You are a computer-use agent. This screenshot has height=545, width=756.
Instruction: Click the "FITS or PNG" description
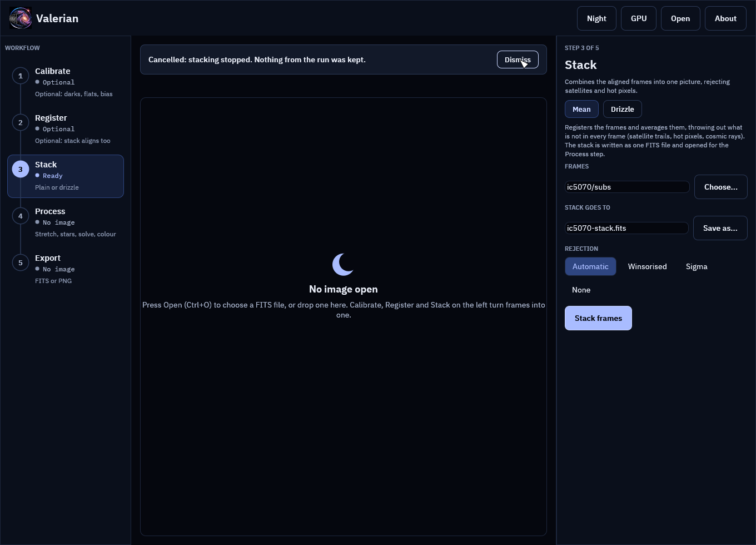(53, 281)
